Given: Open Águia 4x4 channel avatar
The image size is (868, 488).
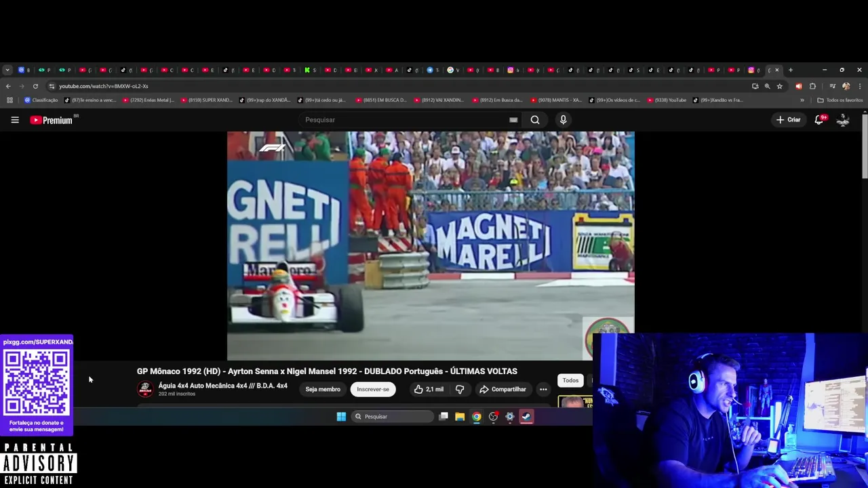Looking at the screenshot, I should pos(144,389).
